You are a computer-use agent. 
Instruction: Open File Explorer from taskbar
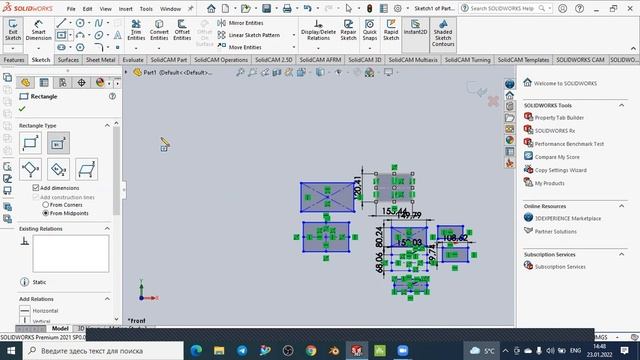[219, 351]
